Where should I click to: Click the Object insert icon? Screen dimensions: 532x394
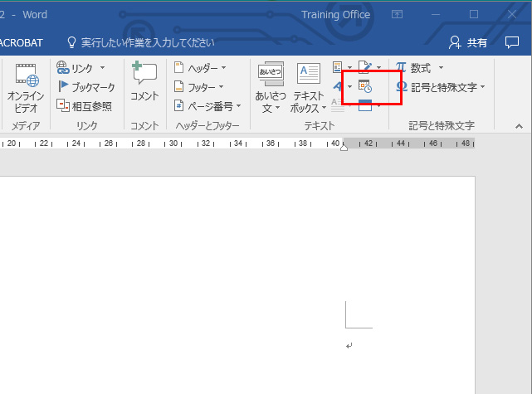click(366, 105)
